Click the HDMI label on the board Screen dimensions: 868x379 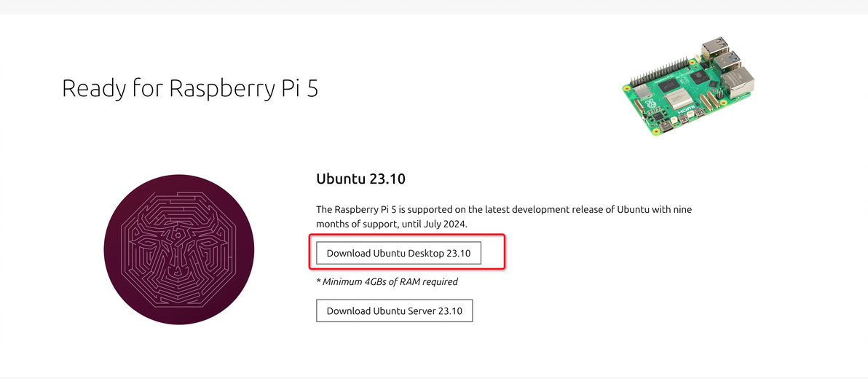686,109
